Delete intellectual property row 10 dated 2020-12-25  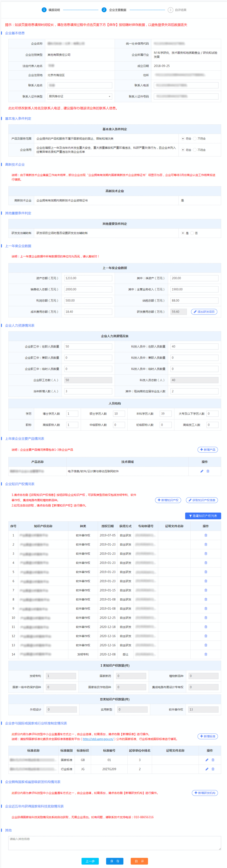click(206, 618)
